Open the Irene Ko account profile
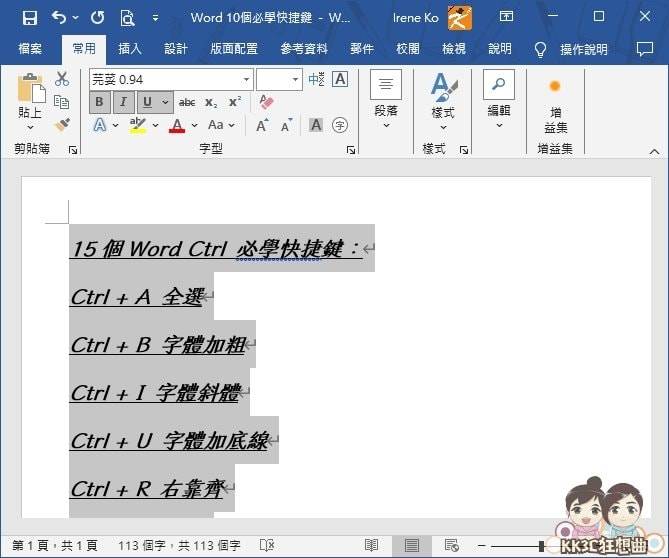The image size is (669, 558). pos(432,18)
